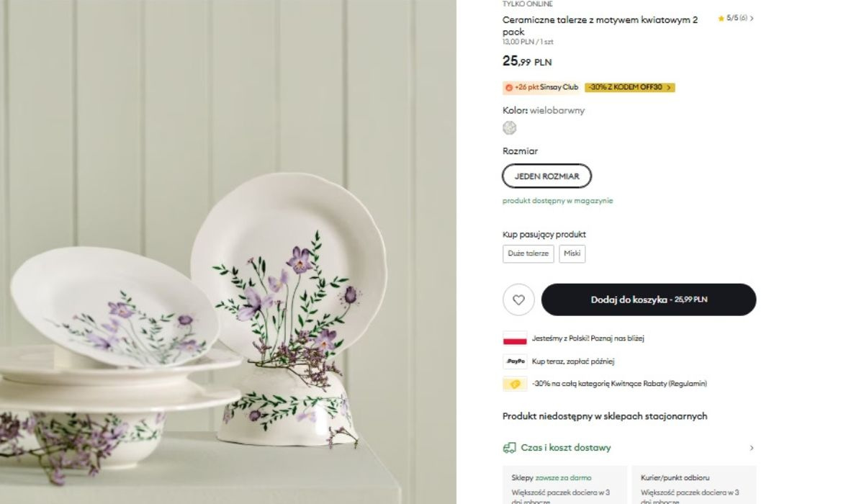Open the floral plates product photo
The height and width of the screenshot is (504, 864).
(x=228, y=252)
